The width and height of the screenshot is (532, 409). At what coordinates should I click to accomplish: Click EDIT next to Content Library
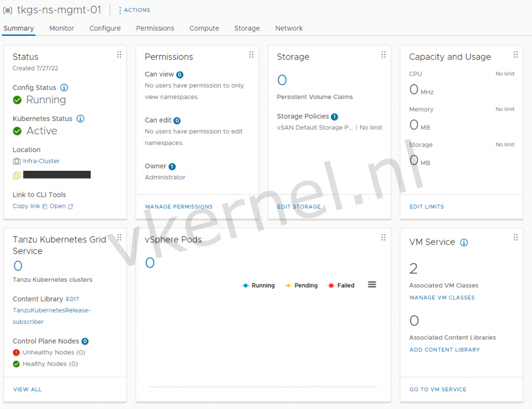pos(72,299)
